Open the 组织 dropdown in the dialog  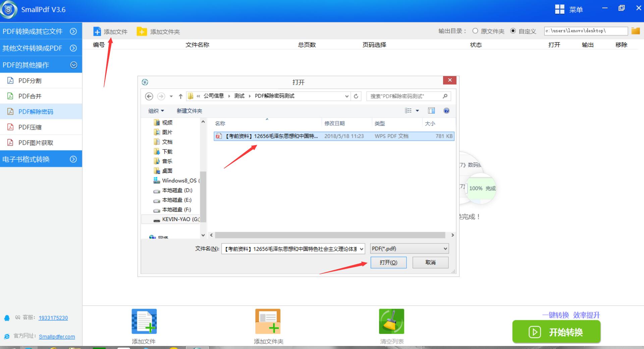click(x=156, y=111)
